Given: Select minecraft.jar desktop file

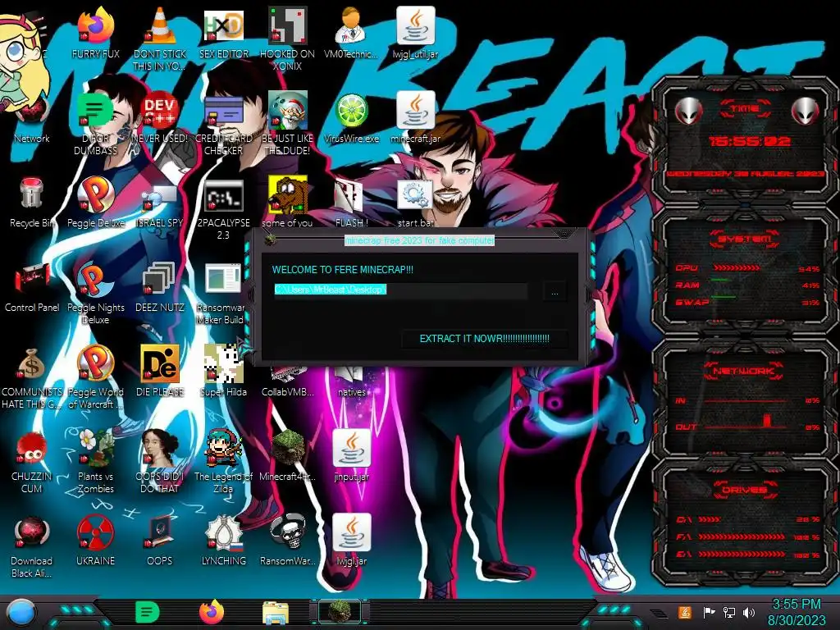Looking at the screenshot, I should click(416, 111).
